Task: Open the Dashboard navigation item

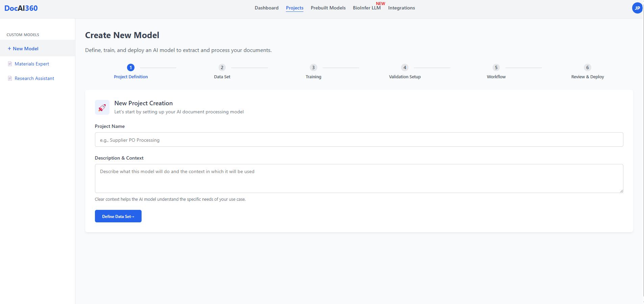Action: pos(267,7)
